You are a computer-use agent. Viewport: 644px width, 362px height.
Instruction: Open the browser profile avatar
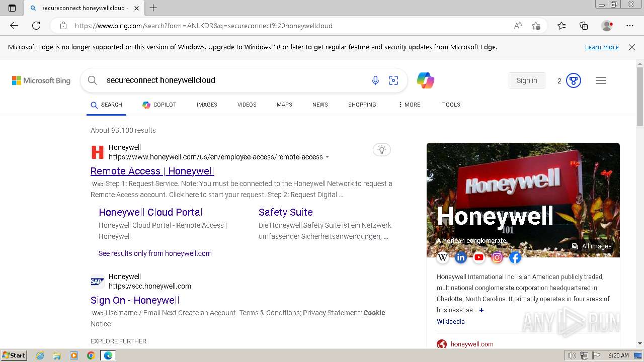(x=607, y=26)
